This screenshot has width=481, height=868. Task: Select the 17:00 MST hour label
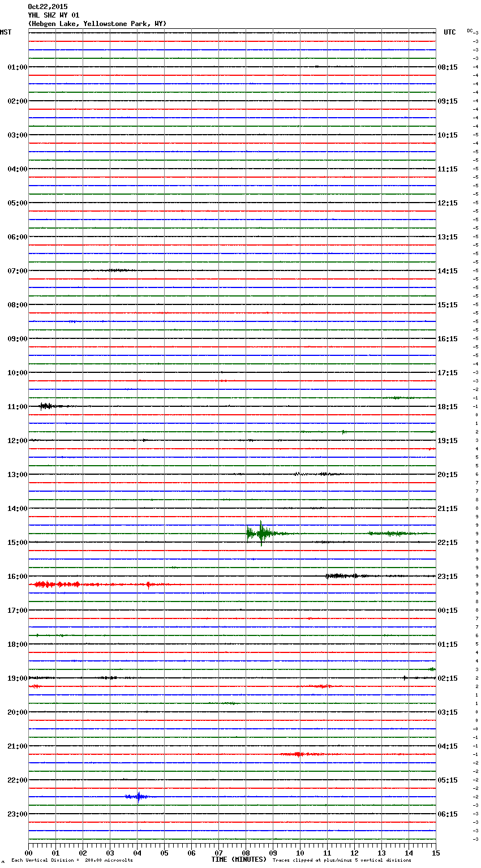click(x=18, y=611)
